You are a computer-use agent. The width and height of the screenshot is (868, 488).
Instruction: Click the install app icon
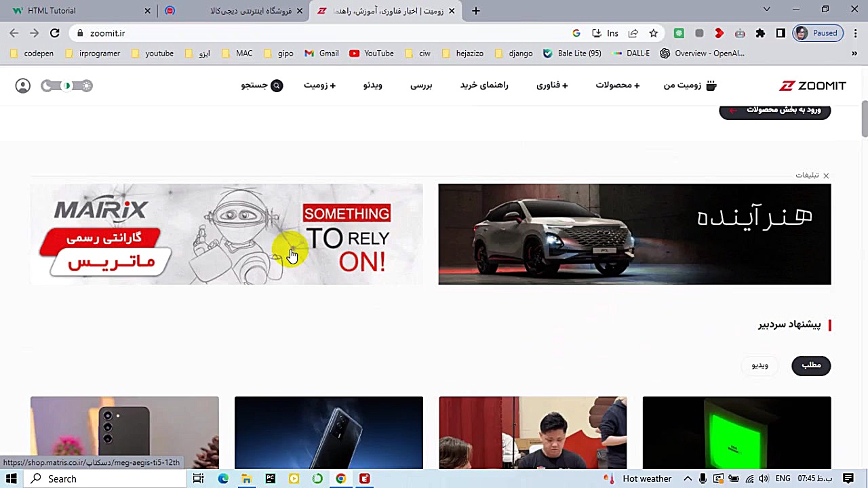tap(596, 33)
